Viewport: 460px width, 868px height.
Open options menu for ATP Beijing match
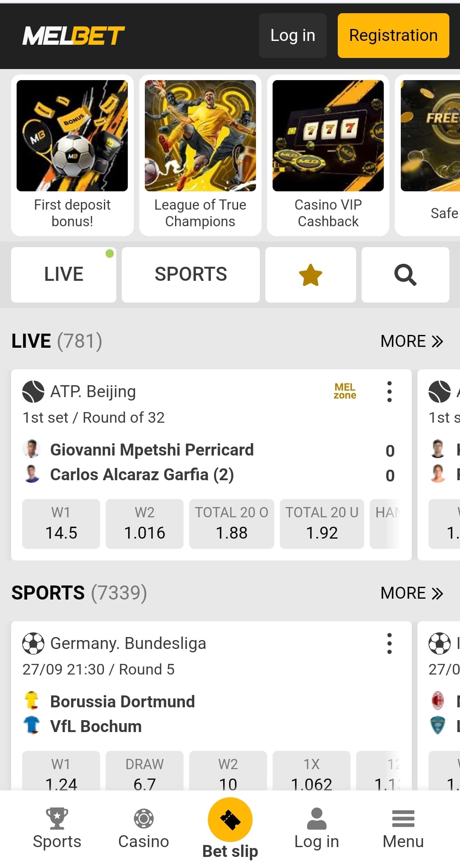tap(389, 392)
